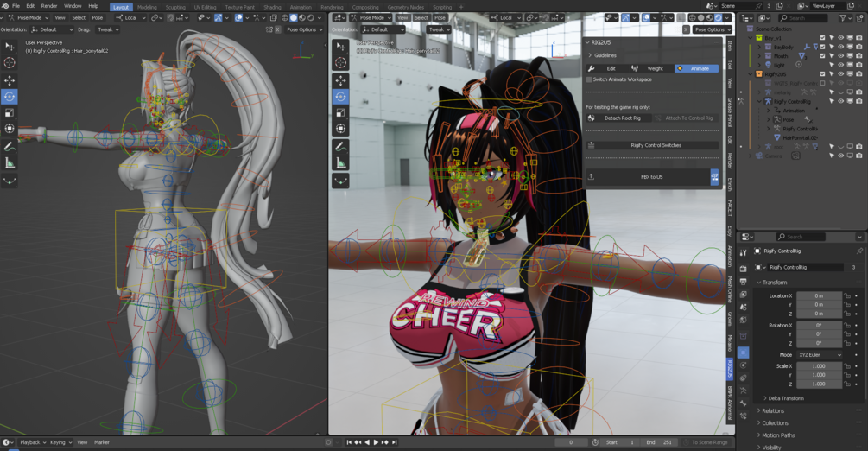Toggle Switch Animate Workspace checkbox
This screenshot has width=868, height=451.
pyautogui.click(x=589, y=79)
